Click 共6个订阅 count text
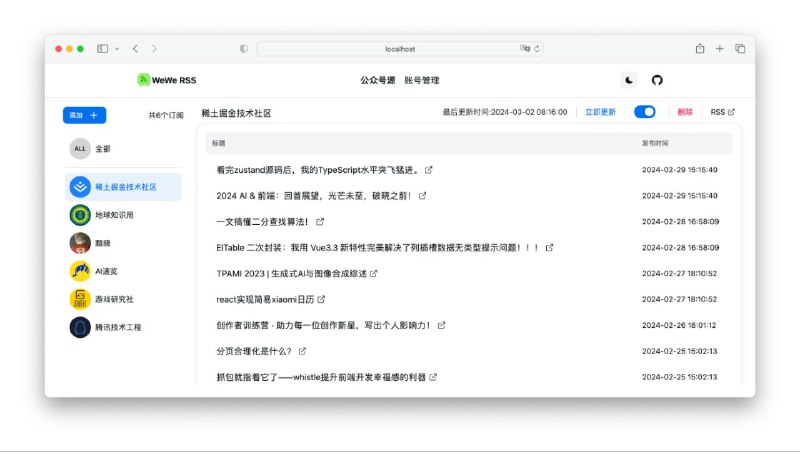 pyautogui.click(x=166, y=115)
